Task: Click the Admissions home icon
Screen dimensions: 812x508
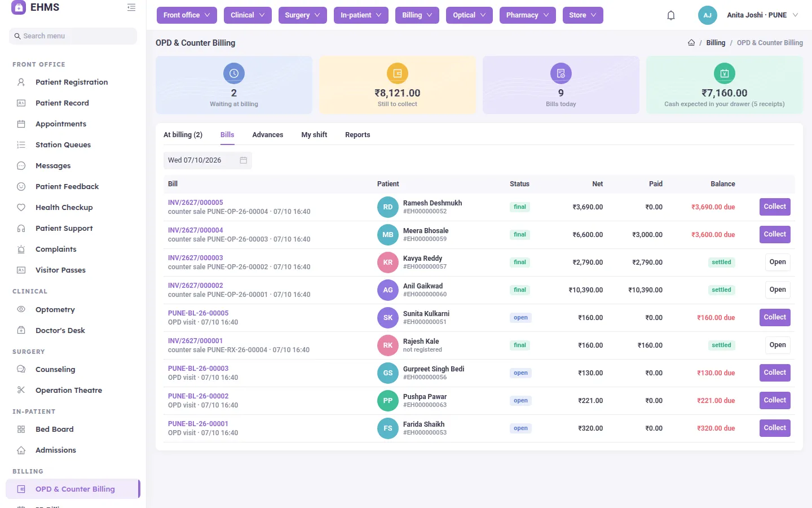Action: [x=21, y=450]
